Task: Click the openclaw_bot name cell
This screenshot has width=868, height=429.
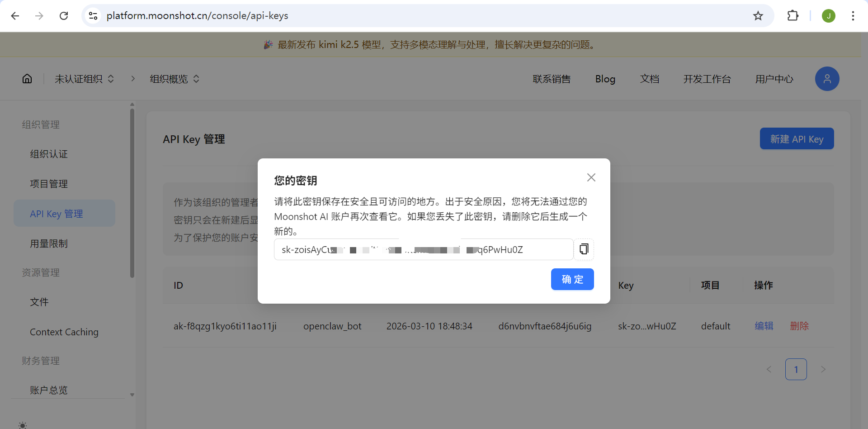Action: pyautogui.click(x=332, y=326)
